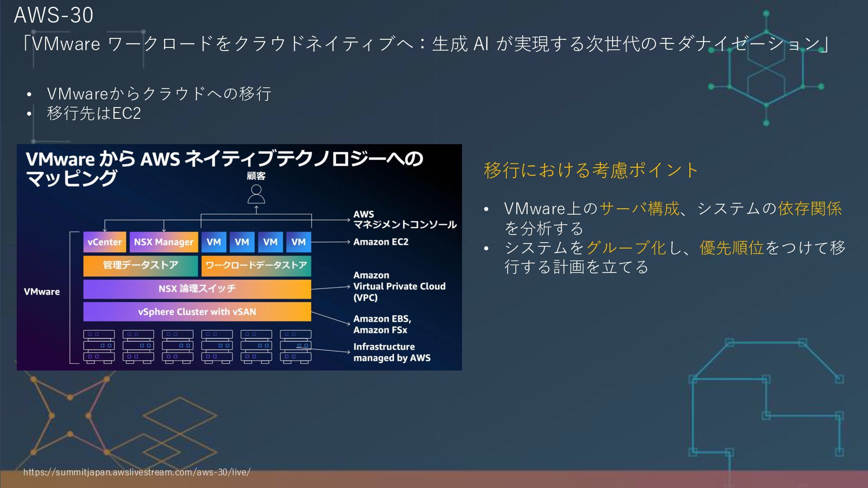Click the highlighted text 'サーバ構成'
Viewport: 868px width, 488px height.
pyautogui.click(x=639, y=209)
